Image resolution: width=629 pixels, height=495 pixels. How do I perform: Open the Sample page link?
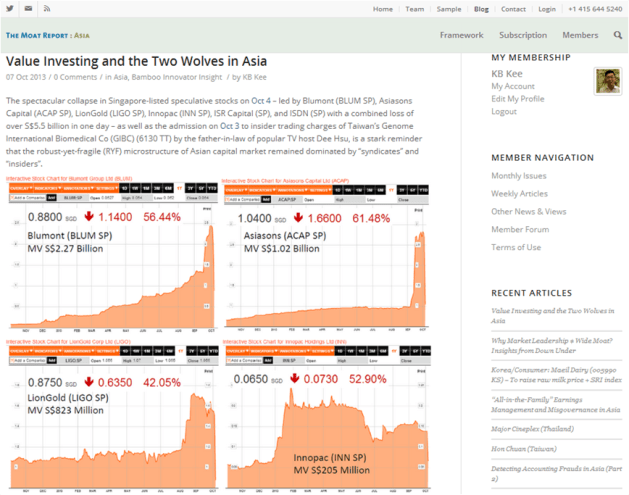tap(449, 9)
